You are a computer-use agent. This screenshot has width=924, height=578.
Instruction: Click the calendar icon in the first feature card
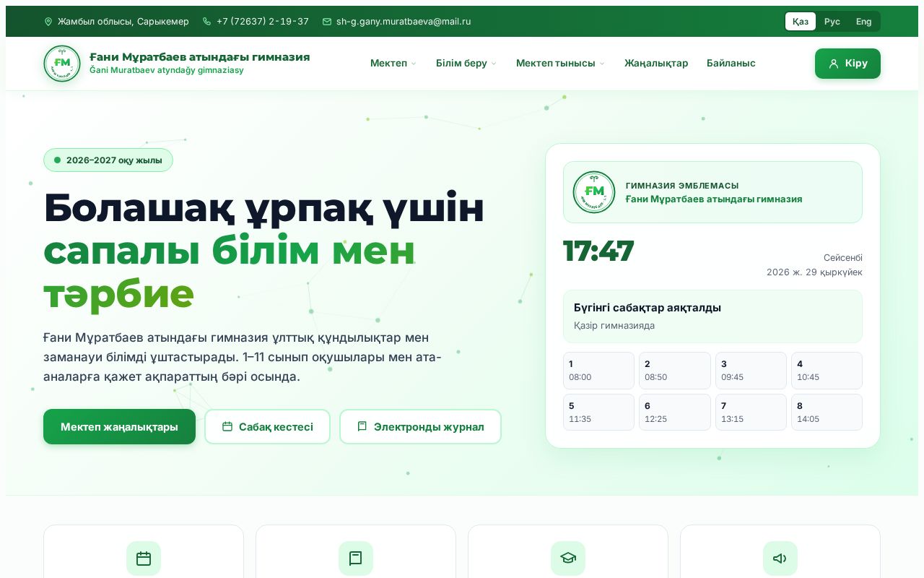(x=144, y=558)
